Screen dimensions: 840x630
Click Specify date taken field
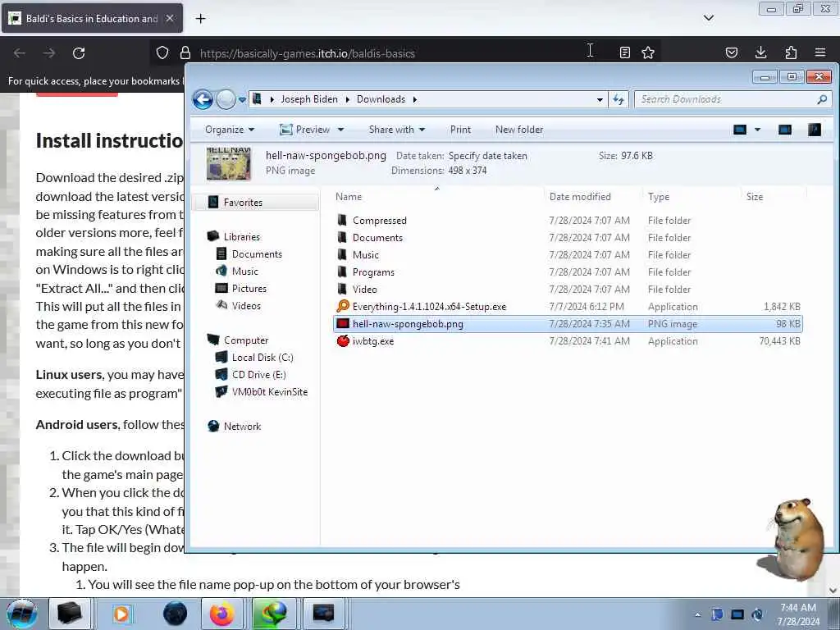487,156
